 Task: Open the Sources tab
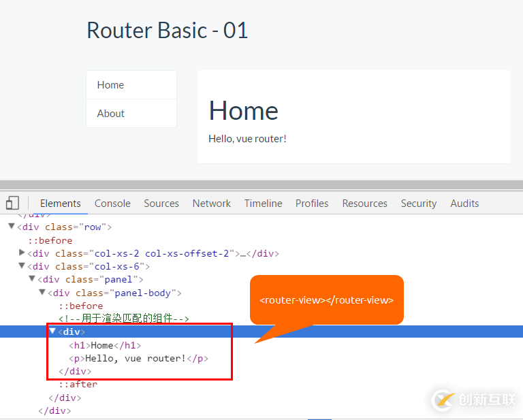[161, 204]
